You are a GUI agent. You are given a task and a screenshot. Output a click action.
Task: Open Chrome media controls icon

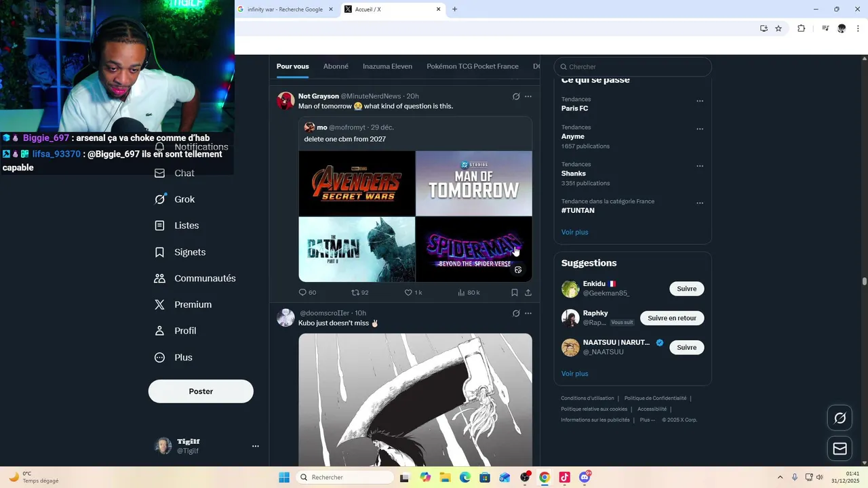point(825,28)
